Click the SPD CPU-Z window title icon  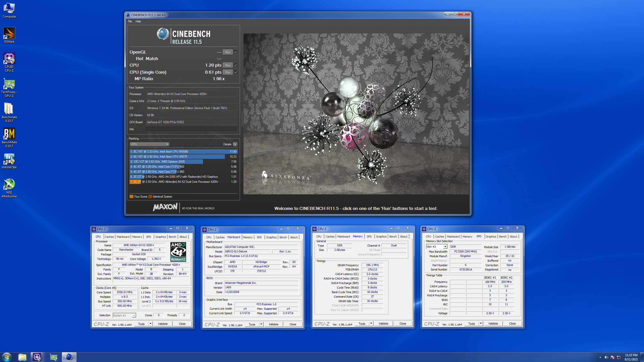(424, 229)
